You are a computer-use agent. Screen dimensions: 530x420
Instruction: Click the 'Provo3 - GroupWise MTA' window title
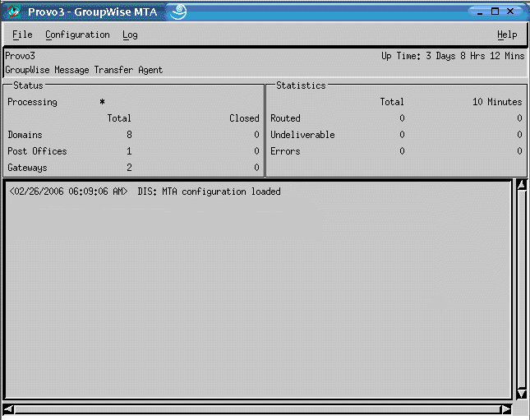93,12
